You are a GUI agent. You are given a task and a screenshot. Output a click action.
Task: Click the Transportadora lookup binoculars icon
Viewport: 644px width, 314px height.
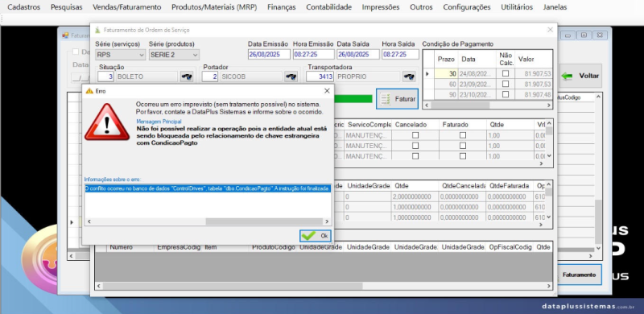pyautogui.click(x=409, y=76)
